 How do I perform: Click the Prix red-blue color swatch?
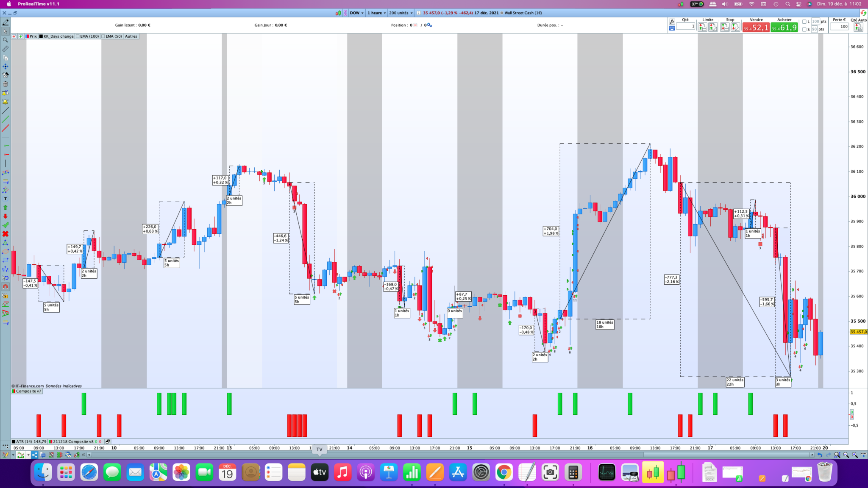click(x=28, y=36)
